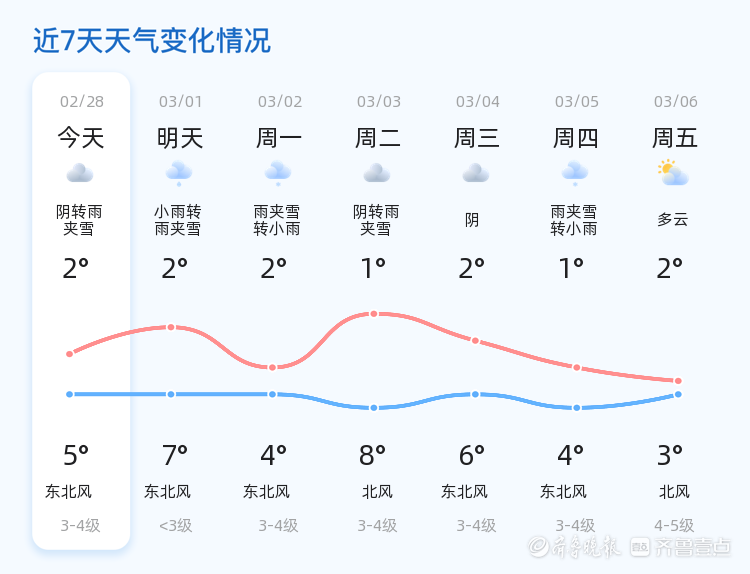
Task: Click tomorrow's point on blue low-temperature curve
Action: [x=171, y=394]
